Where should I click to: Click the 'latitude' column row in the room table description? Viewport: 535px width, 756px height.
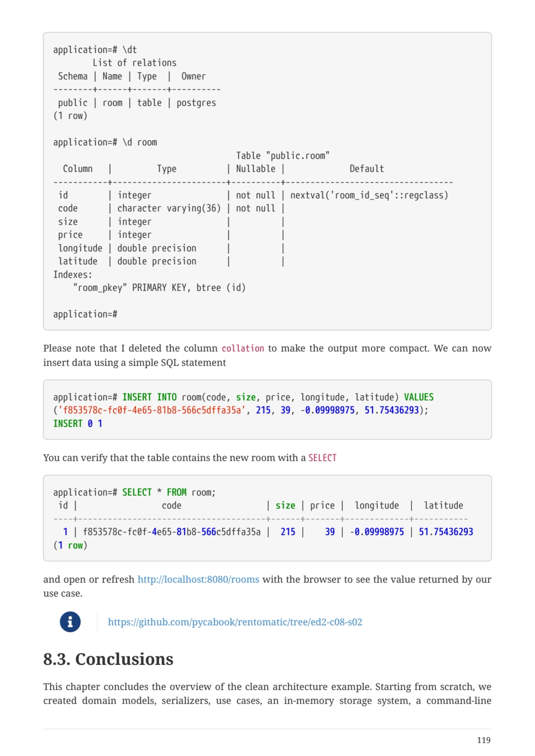(171, 262)
